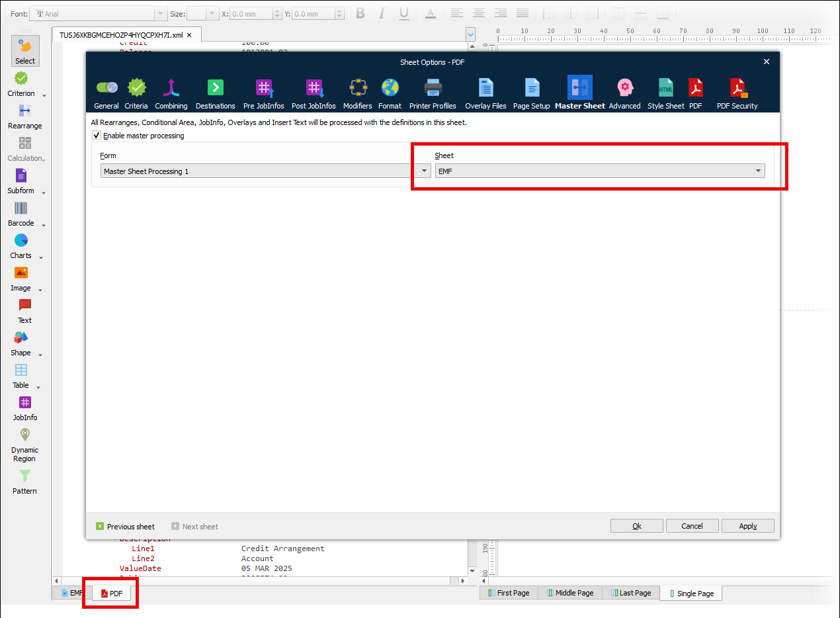Click the Cancel button
Viewport: 840px width, 618px height.
pyautogui.click(x=692, y=526)
